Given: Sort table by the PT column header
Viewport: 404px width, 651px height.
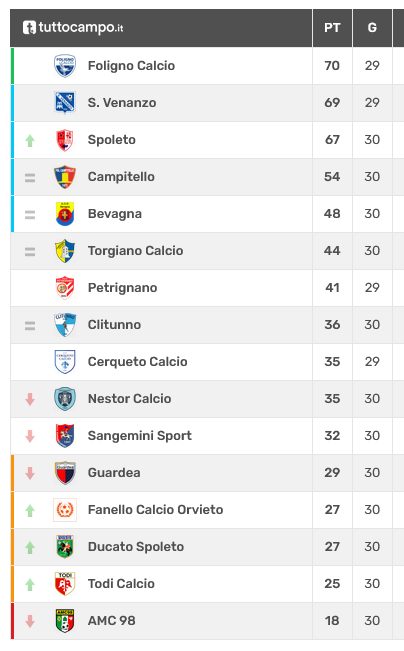Looking at the screenshot, I should point(332,28).
